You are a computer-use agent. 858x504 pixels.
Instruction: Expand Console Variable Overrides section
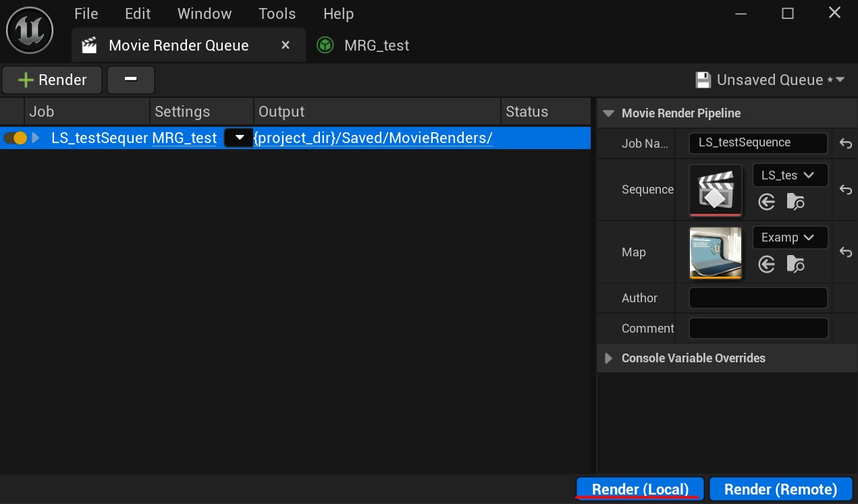click(x=608, y=358)
